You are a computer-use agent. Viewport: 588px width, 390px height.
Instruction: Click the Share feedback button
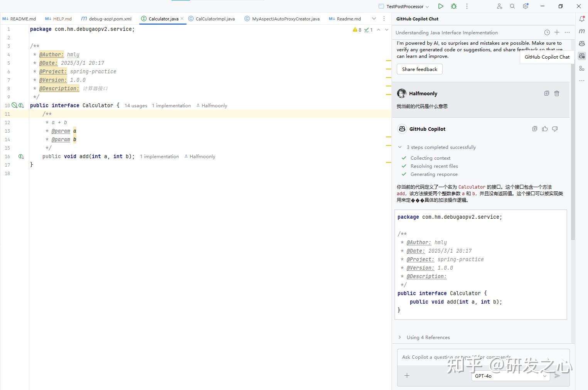pyautogui.click(x=420, y=69)
